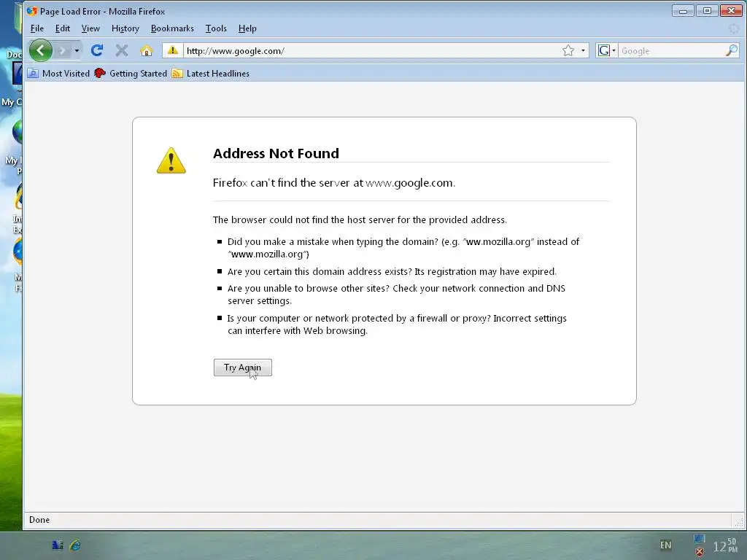Screen dimensions: 747x560
Task: Click the Try Again button
Action: point(242,367)
